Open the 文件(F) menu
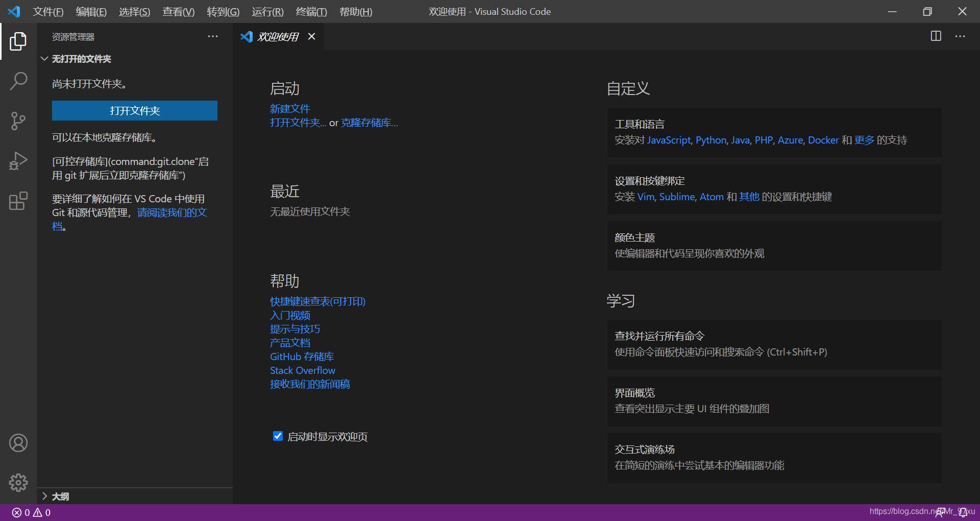 coord(48,11)
